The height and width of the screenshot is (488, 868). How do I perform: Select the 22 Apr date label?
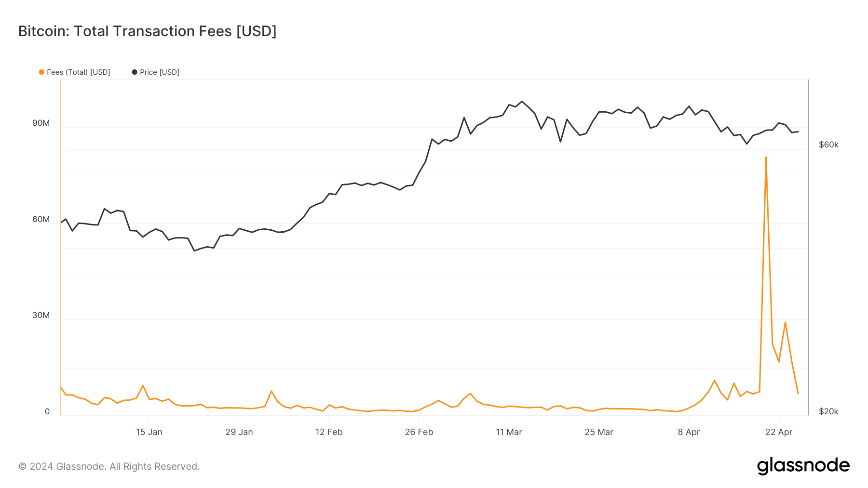779,432
